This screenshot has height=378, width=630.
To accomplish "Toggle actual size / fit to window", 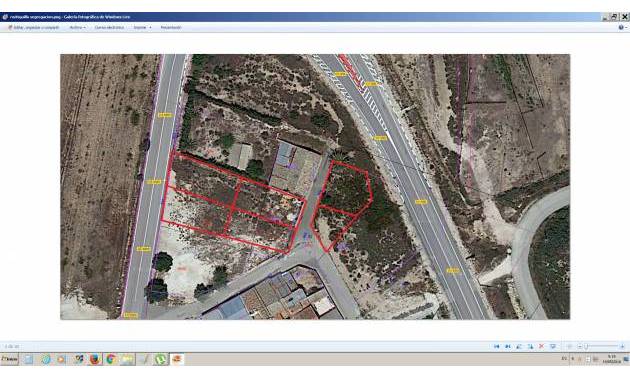I will [x=569, y=346].
